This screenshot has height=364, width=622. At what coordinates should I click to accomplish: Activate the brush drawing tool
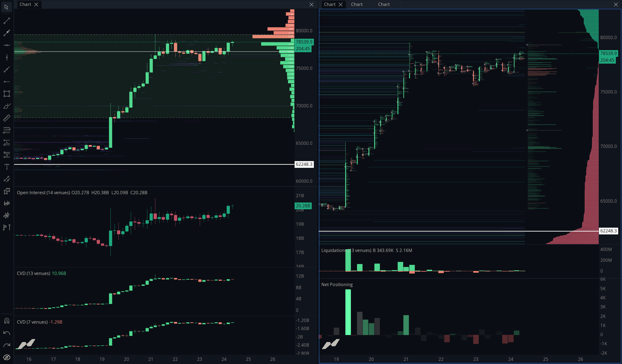7,106
